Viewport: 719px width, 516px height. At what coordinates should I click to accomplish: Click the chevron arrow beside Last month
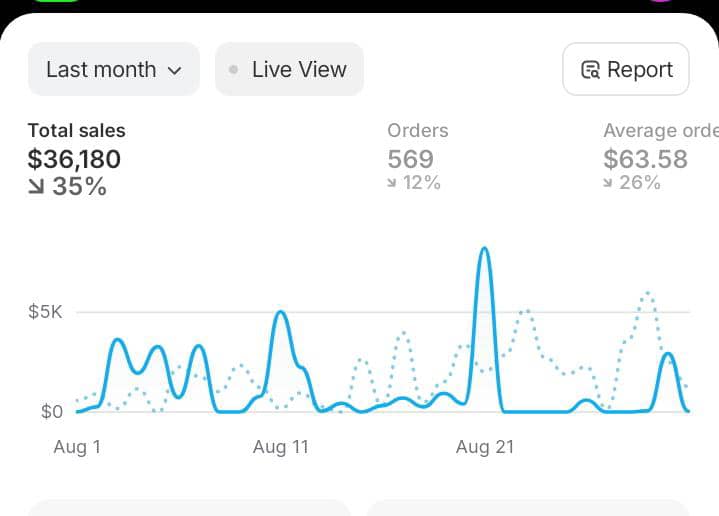[175, 71]
